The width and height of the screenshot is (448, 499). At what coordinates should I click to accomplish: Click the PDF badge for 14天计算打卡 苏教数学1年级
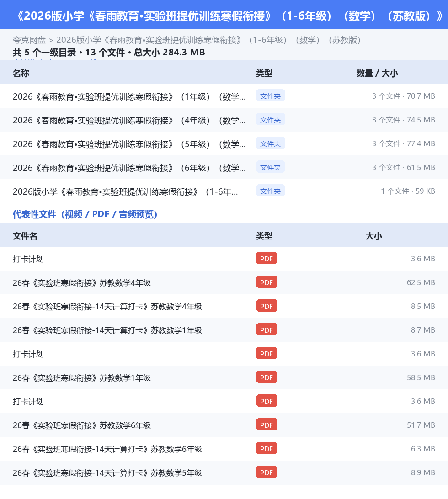point(267,330)
